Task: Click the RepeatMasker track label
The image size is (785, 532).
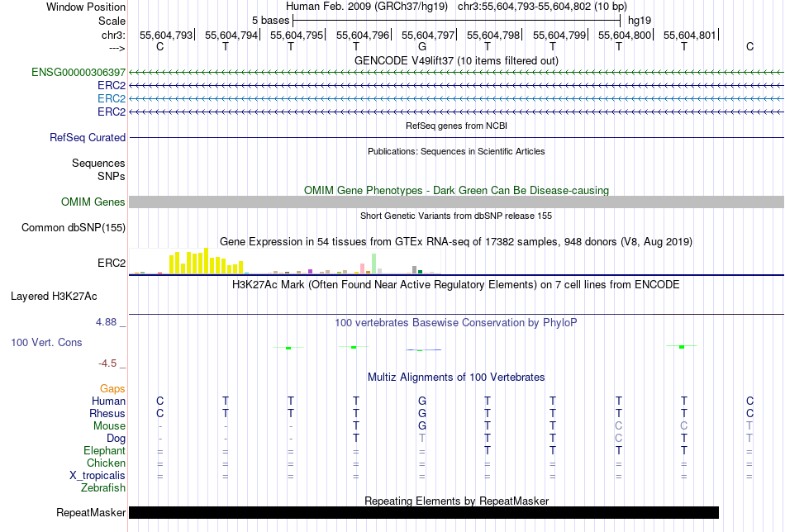Action: pyautogui.click(x=91, y=512)
